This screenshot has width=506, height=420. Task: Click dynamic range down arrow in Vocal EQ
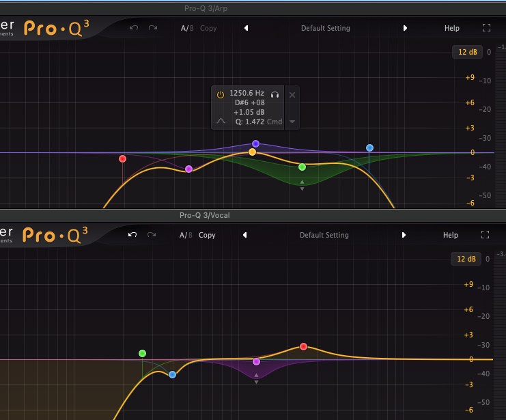256,382
